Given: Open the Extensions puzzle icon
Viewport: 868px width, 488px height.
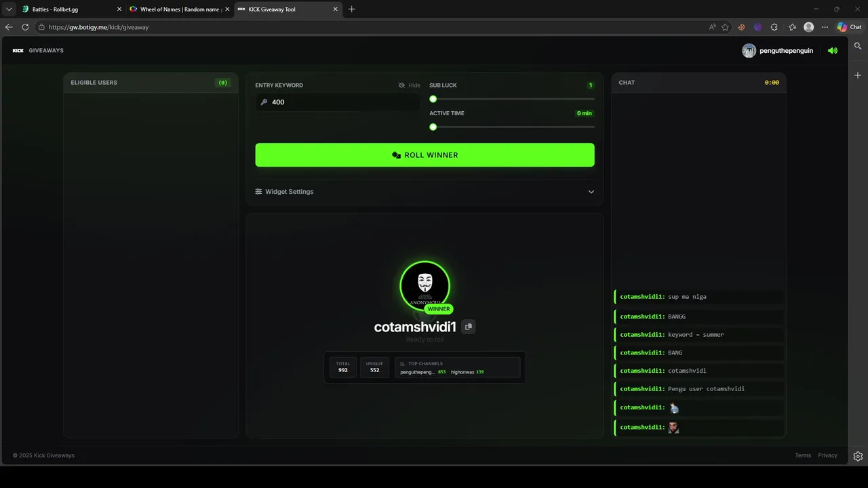Looking at the screenshot, I should 774,27.
